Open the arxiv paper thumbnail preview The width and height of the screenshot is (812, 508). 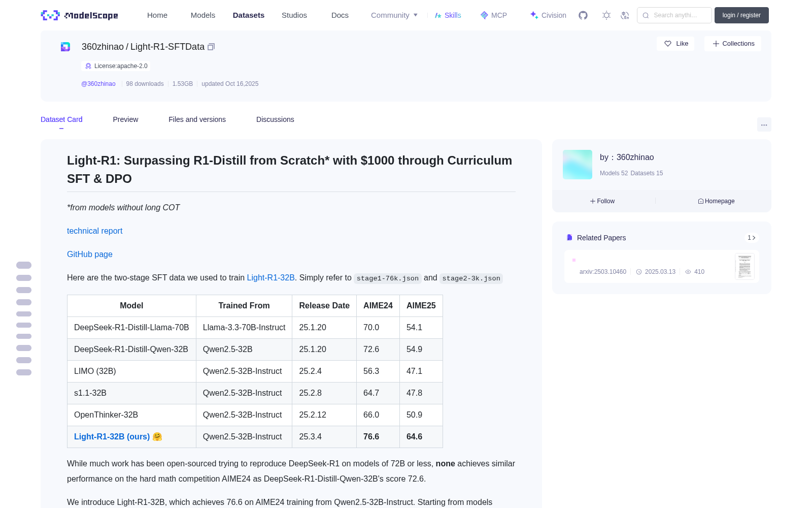tap(745, 266)
